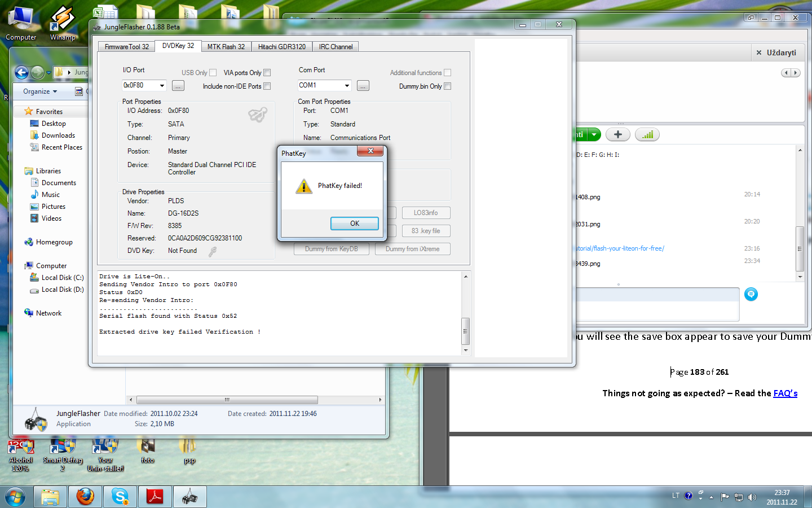Screen dimensions: 812x508
Task: Open the flash-your-liteon-for-free link in Skype
Action: click(x=620, y=248)
